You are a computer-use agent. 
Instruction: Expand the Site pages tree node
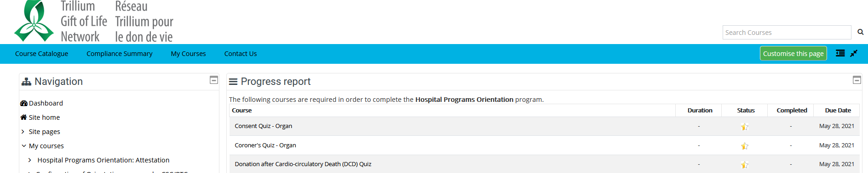click(x=23, y=132)
